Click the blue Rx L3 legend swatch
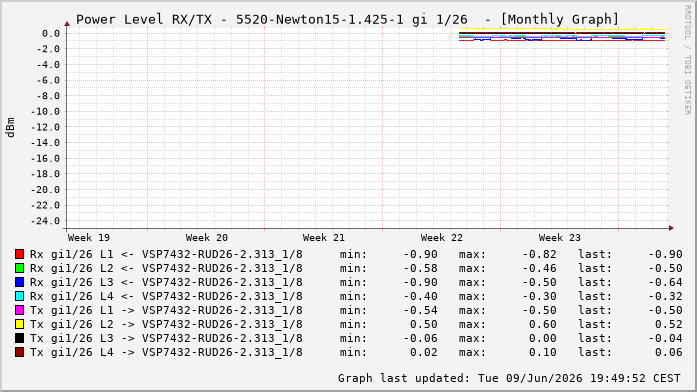 click(x=19, y=282)
